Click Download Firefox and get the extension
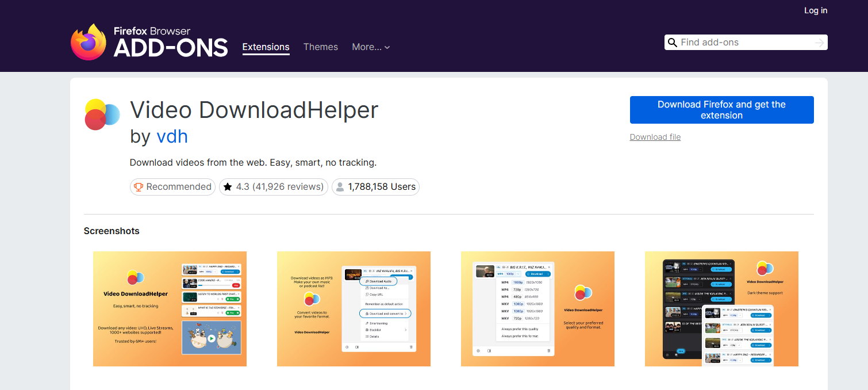This screenshot has width=868, height=390. point(721,110)
